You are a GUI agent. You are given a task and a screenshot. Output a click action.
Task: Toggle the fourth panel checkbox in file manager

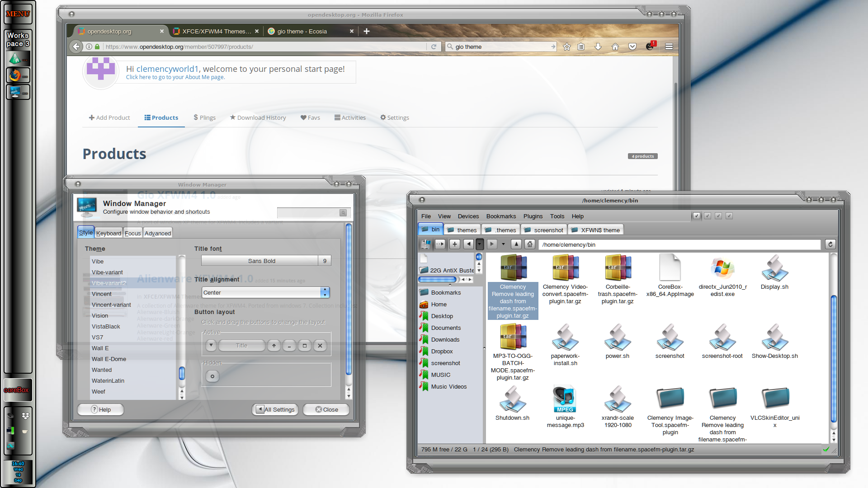(729, 216)
